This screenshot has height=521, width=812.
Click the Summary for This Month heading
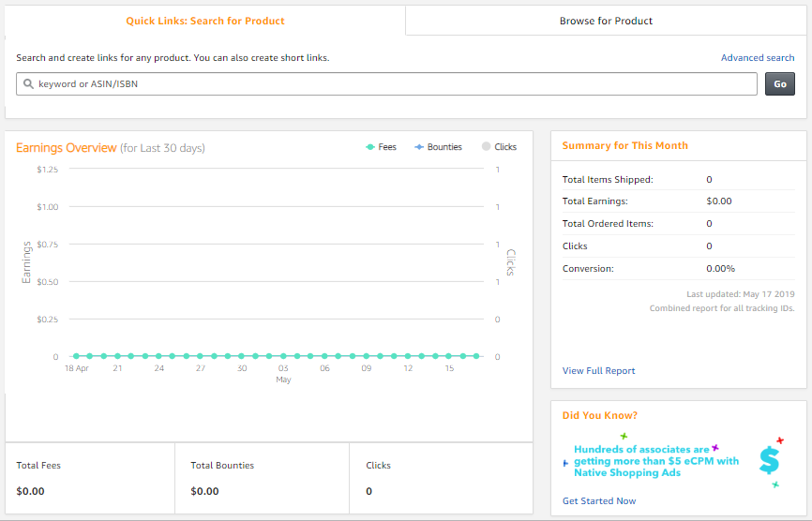point(625,145)
